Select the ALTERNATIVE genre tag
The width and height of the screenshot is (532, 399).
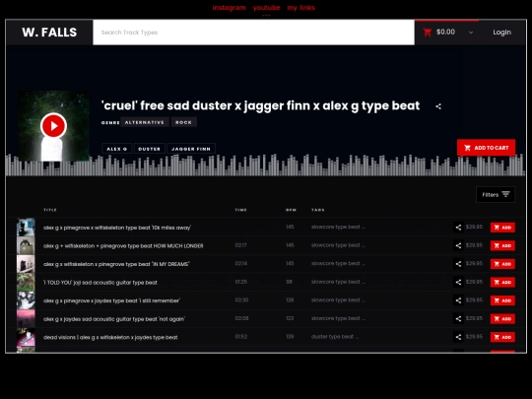[145, 122]
